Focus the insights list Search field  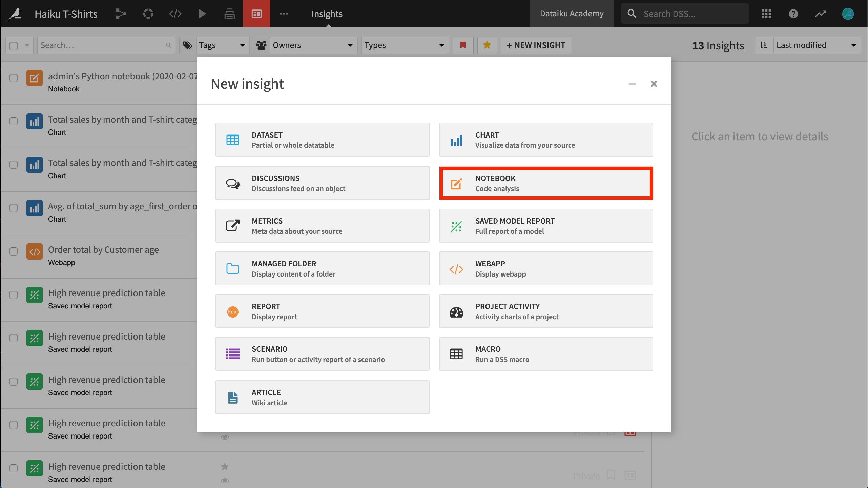click(x=106, y=45)
